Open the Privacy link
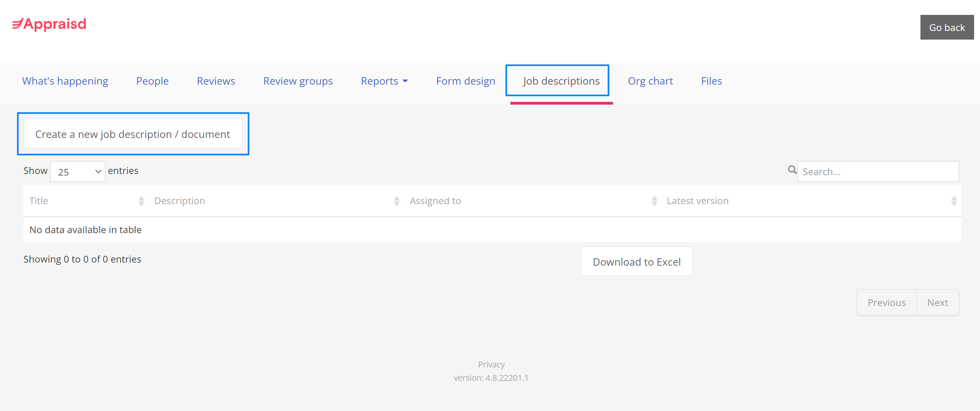 [491, 365]
